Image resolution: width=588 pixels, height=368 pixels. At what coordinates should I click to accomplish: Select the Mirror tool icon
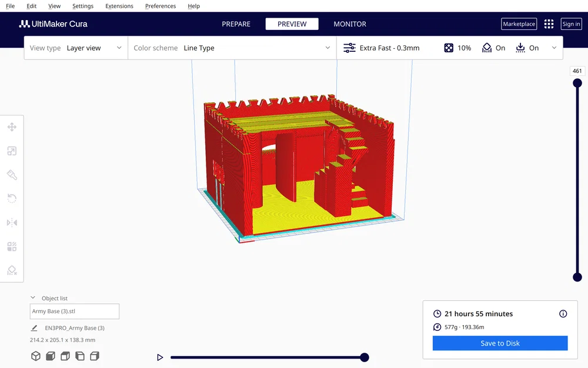click(12, 223)
